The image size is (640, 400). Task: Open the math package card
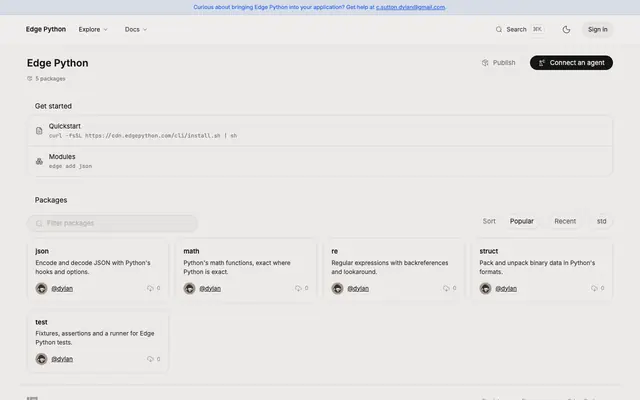pos(246,271)
